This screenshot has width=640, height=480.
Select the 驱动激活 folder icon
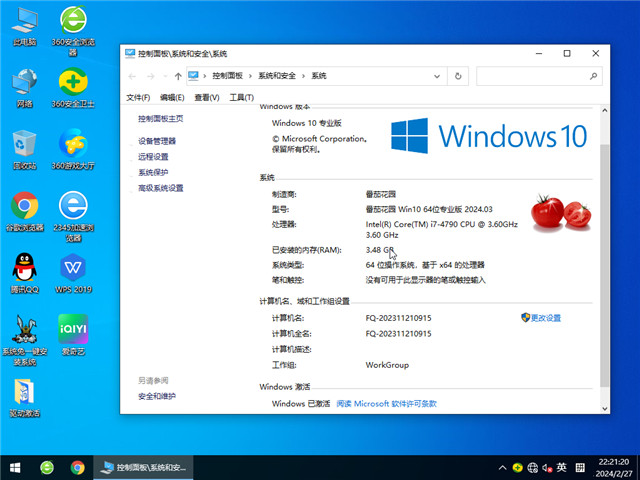[24, 398]
